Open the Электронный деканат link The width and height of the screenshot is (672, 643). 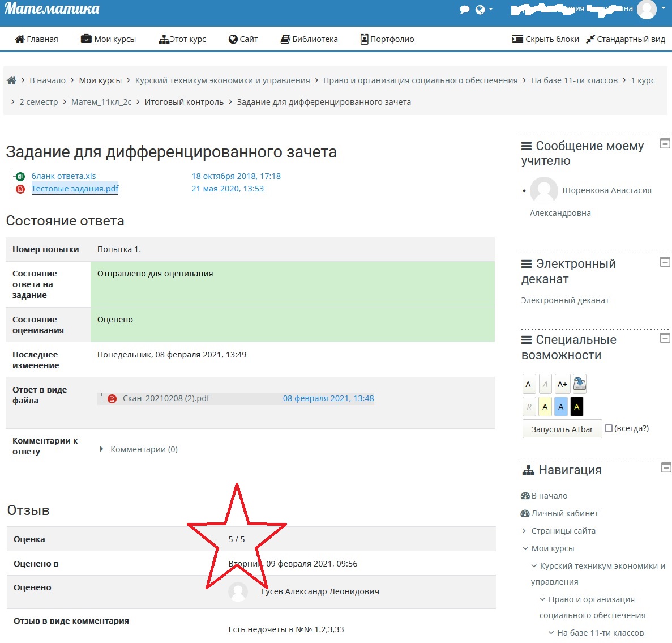click(565, 300)
